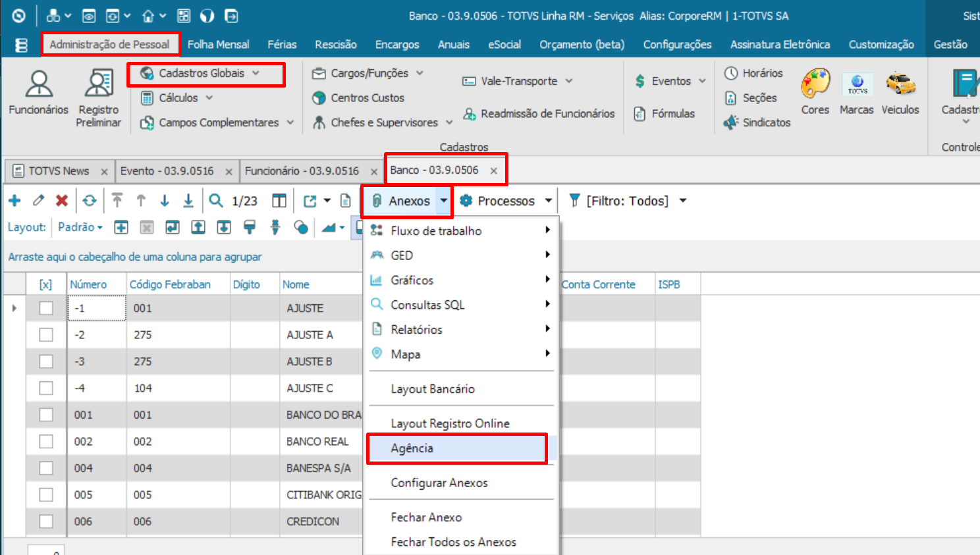Expand the Campos Complementares dropdown
This screenshot has height=555, width=980.
click(290, 122)
